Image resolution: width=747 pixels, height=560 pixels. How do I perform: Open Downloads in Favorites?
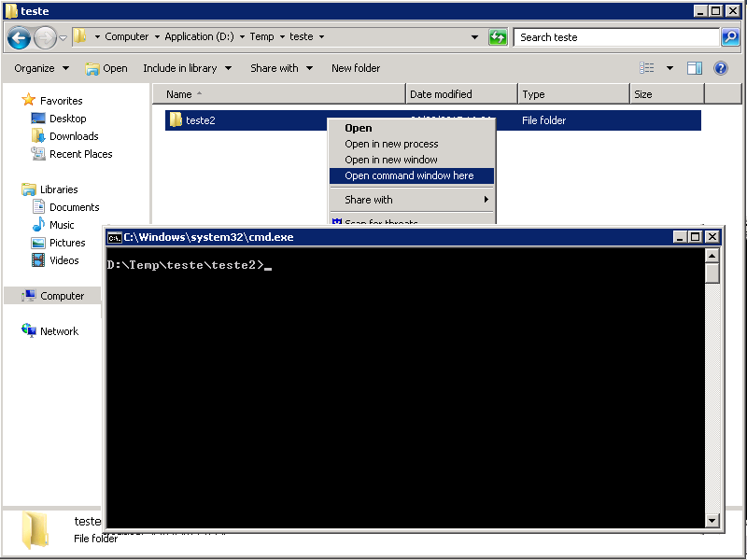(x=74, y=136)
